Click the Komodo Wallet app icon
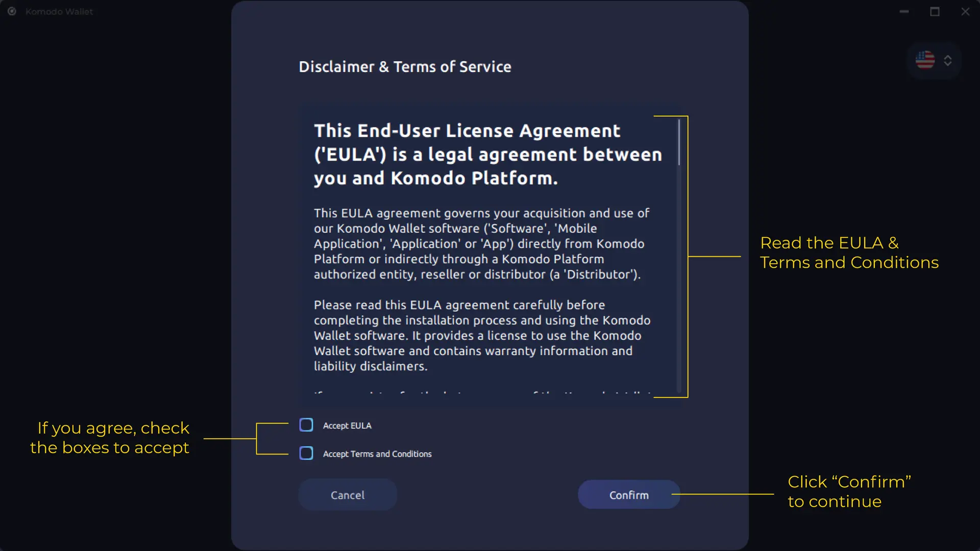The width and height of the screenshot is (980, 551). coord(11,11)
